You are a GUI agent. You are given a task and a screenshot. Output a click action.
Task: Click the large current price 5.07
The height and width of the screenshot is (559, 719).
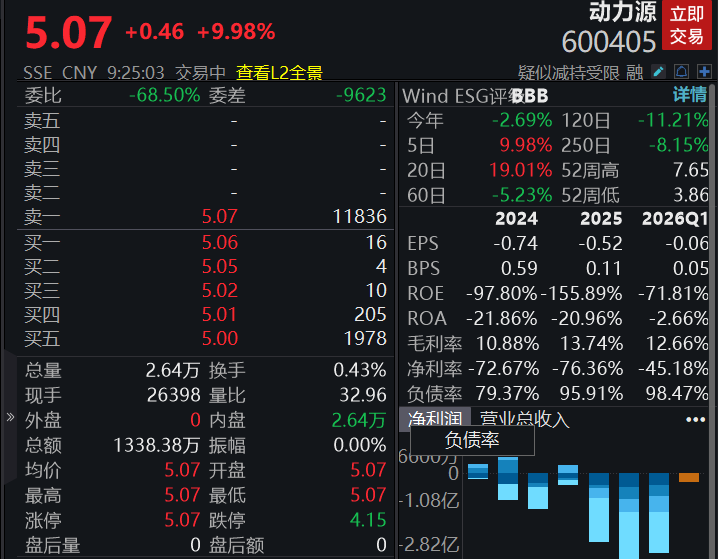(69, 33)
